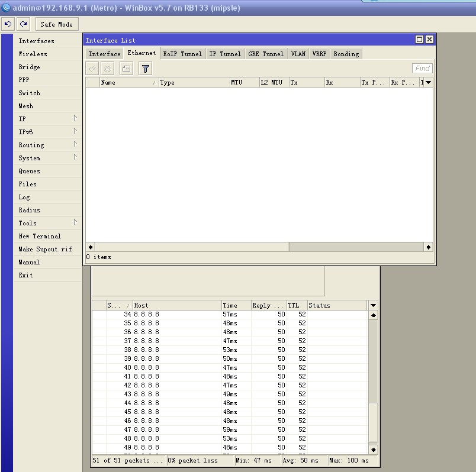
Task: Click the Status column header
Action: pos(337,305)
